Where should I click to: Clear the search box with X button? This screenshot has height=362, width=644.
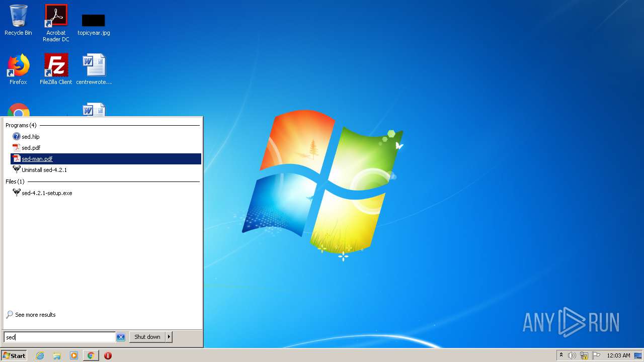click(x=121, y=337)
